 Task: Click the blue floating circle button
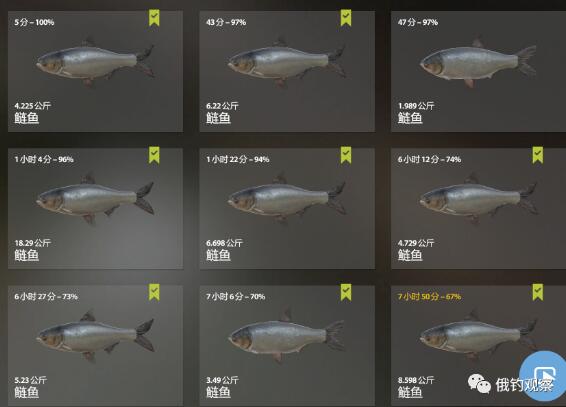[x=543, y=376]
